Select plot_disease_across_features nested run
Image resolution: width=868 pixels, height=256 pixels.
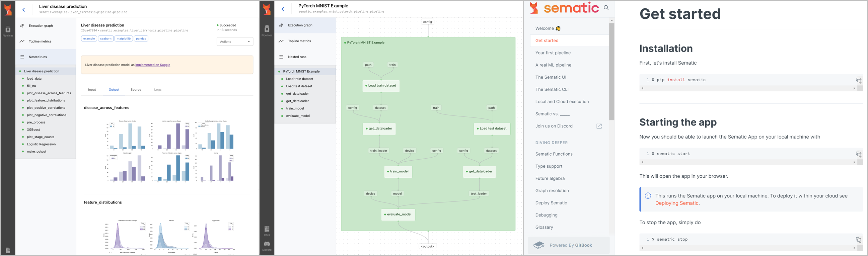pos(46,93)
